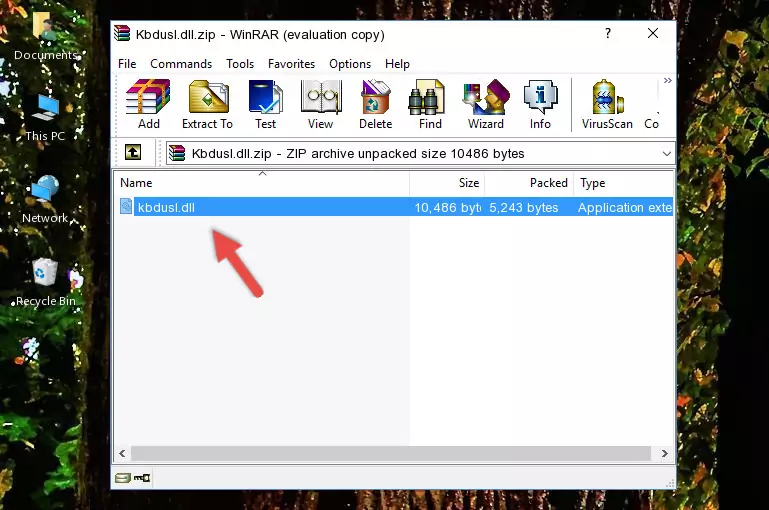Screen dimensions: 769x510
Task: Expand the toolbar overflow chevron
Action: 667,80
